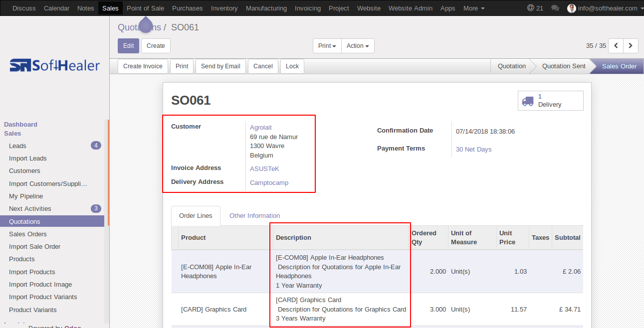Click Create Invoice button

(143, 66)
